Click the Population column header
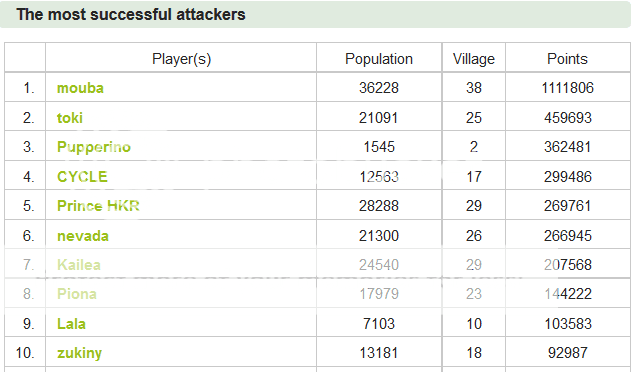Image resolution: width=639 pixels, height=372 pixels. 379,59
